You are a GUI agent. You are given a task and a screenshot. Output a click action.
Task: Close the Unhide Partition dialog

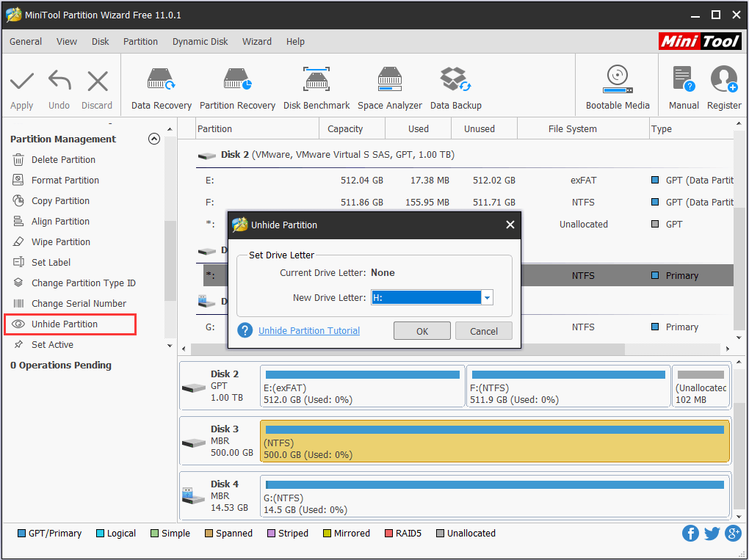(x=510, y=225)
